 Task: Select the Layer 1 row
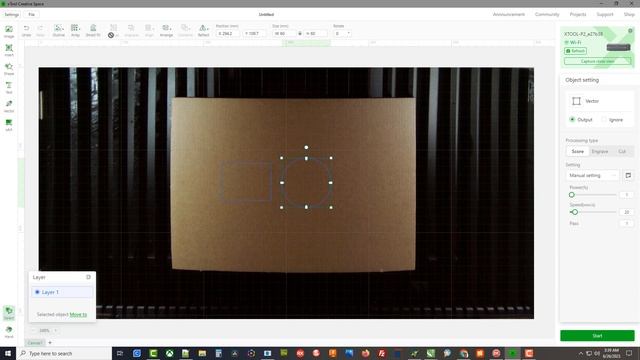pyautogui.click(x=62, y=292)
